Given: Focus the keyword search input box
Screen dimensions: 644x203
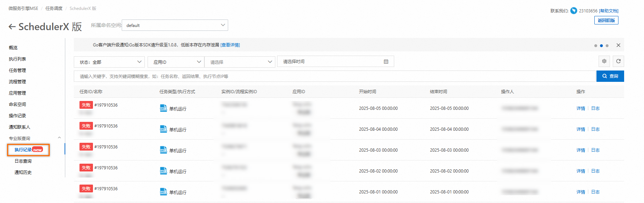Looking at the screenshot, I should (x=335, y=76).
